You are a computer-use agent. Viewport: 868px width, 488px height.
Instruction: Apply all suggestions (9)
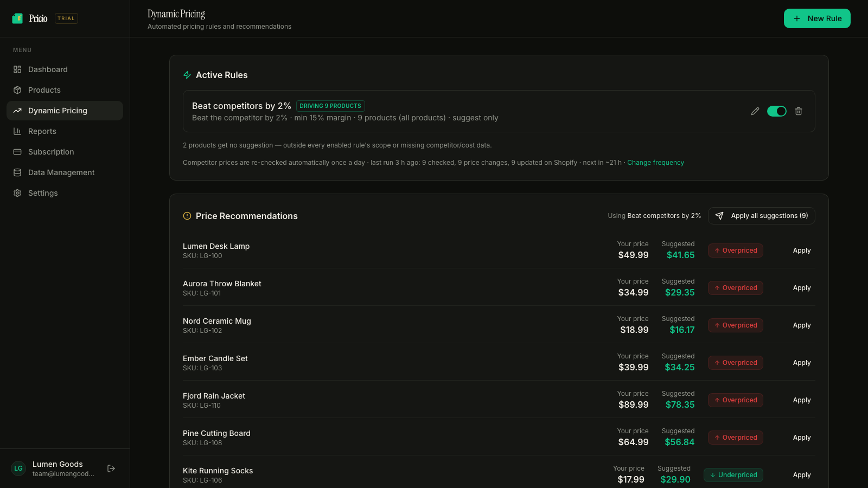point(762,216)
